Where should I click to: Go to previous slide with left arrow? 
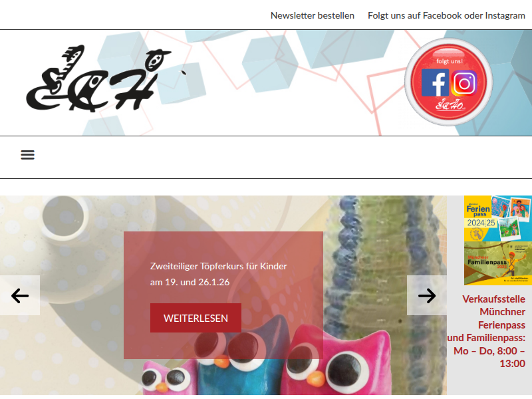pos(20,295)
